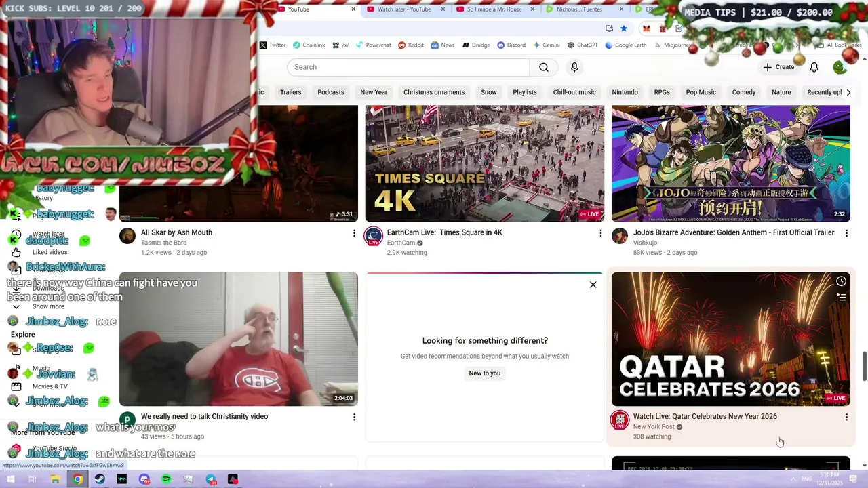Image resolution: width=868 pixels, height=488 pixels.
Task: Click the New to you button
Action: click(x=484, y=373)
